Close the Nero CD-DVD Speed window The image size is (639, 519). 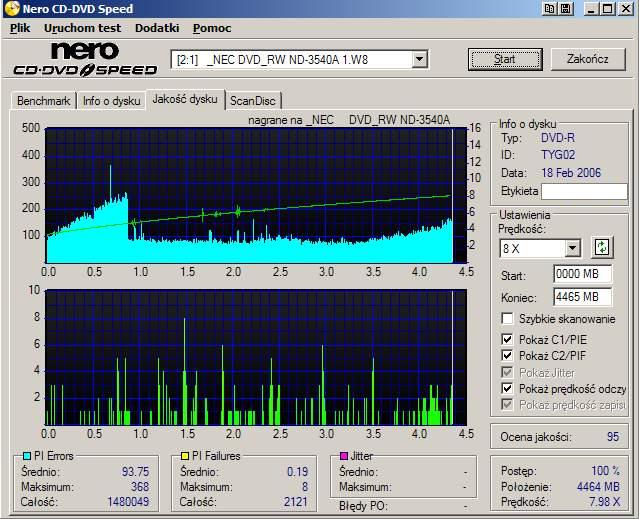point(626,9)
